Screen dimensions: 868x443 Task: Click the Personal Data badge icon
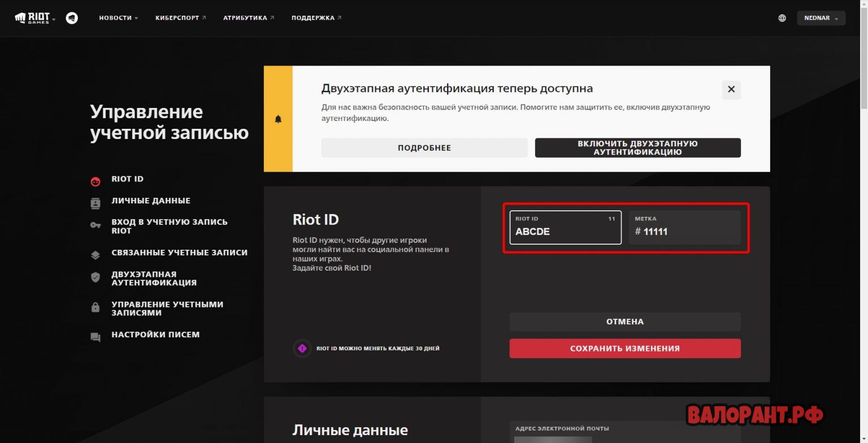point(96,203)
